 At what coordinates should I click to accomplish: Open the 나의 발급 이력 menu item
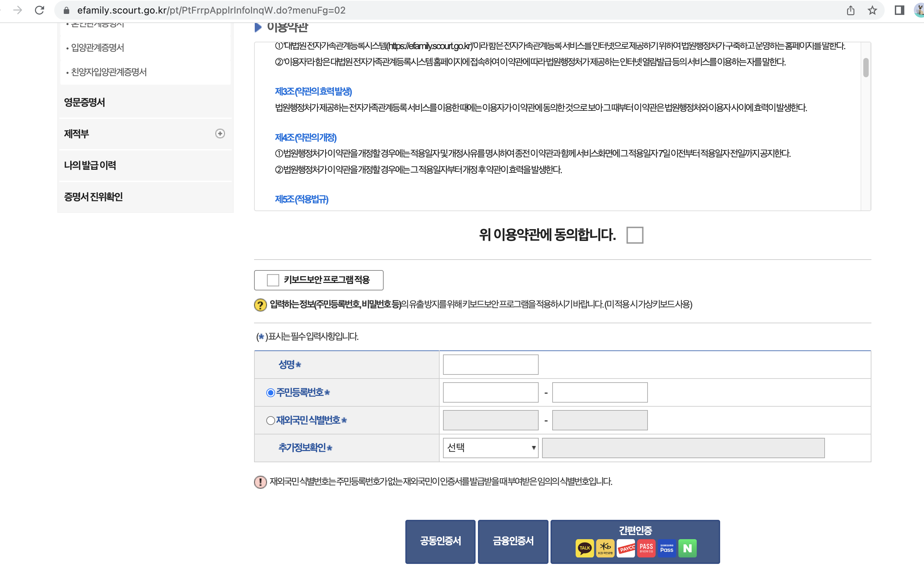tap(90, 165)
